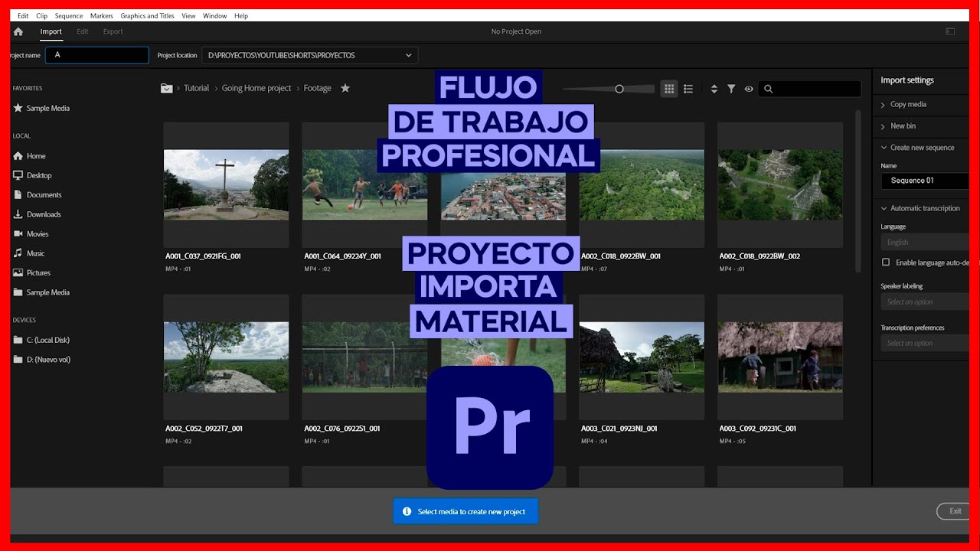Click the Tutorial breadcrumb
The width and height of the screenshot is (980, 551).
(196, 88)
